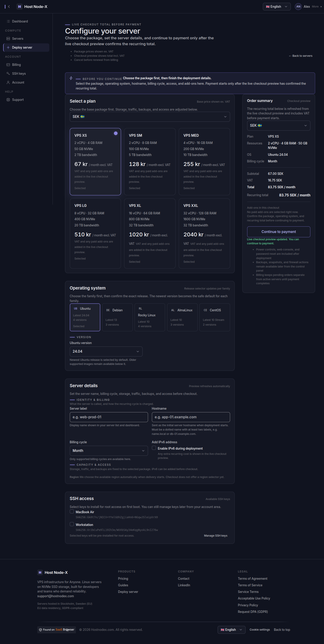The height and width of the screenshot is (644, 324).
Task: Click the Back to servers link
Action: pos(300,56)
